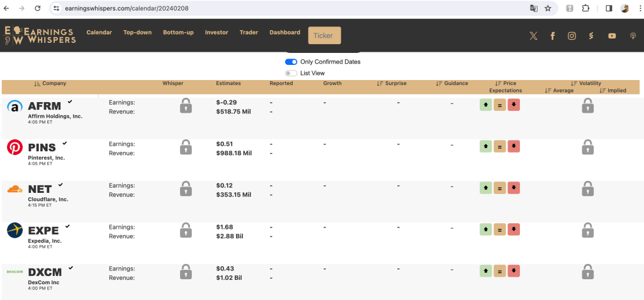Select green up-arrow price expectation for NET
The image size is (644, 300).
[x=485, y=188]
